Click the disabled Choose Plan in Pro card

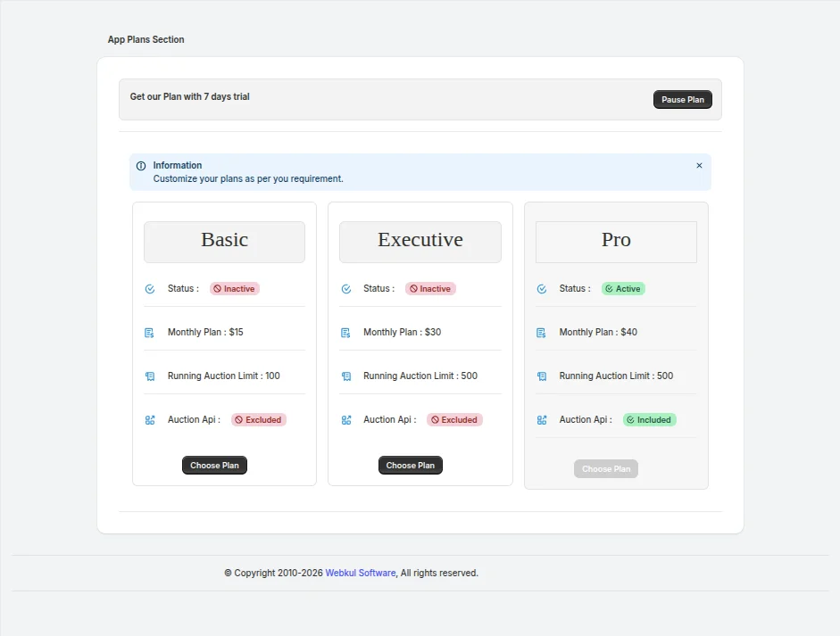coord(606,469)
